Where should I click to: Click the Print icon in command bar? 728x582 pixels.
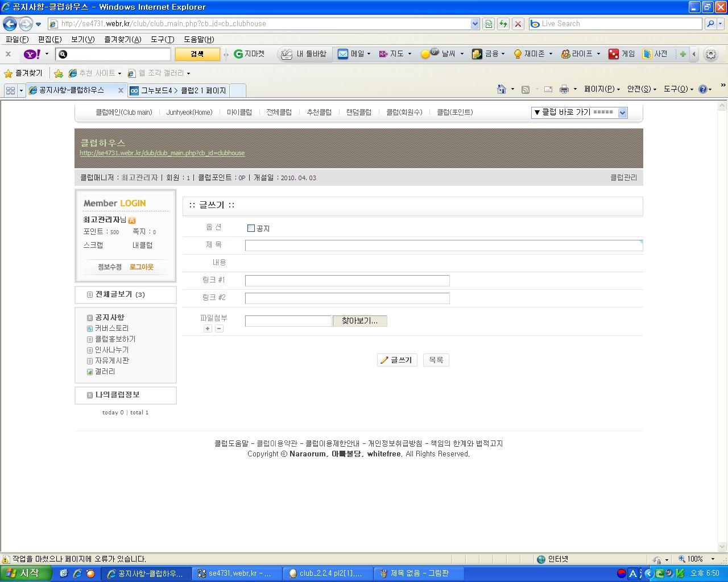click(564, 89)
